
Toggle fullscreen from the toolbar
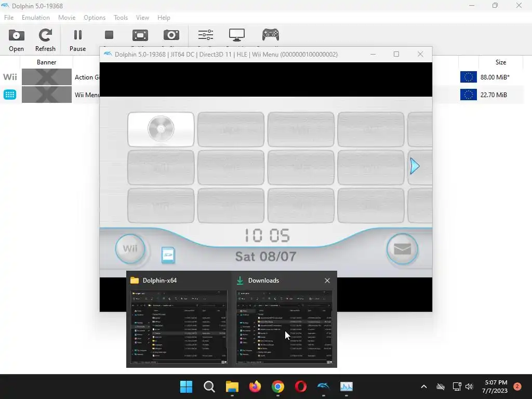[x=140, y=35]
